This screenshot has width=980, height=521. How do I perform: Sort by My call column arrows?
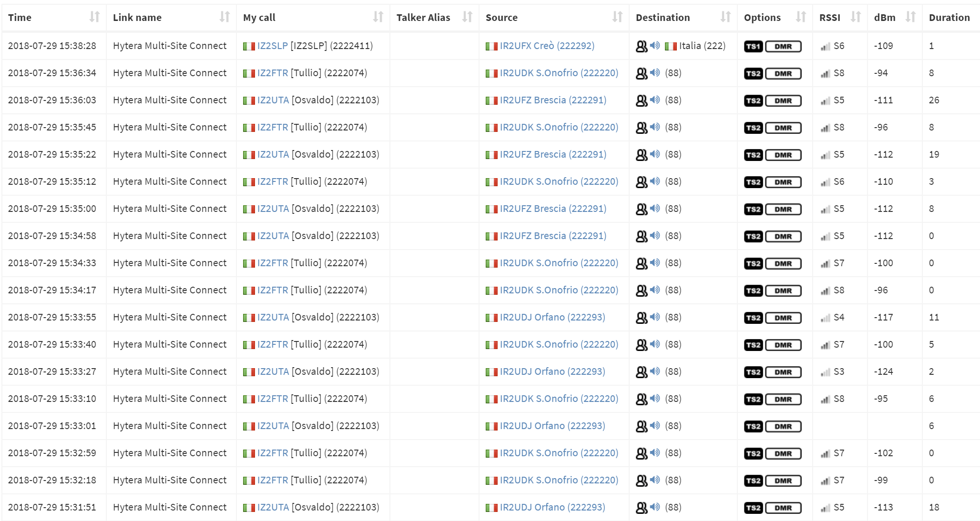pos(378,18)
